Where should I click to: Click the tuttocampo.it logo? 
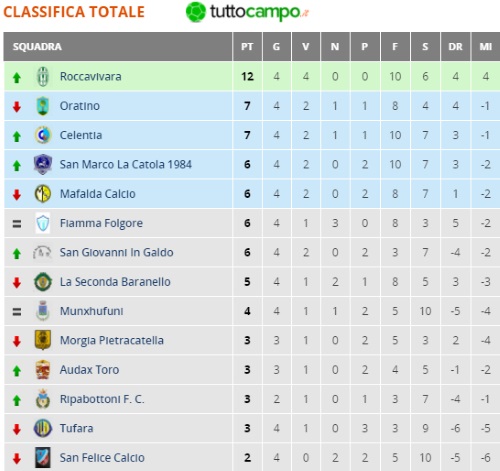point(247,12)
